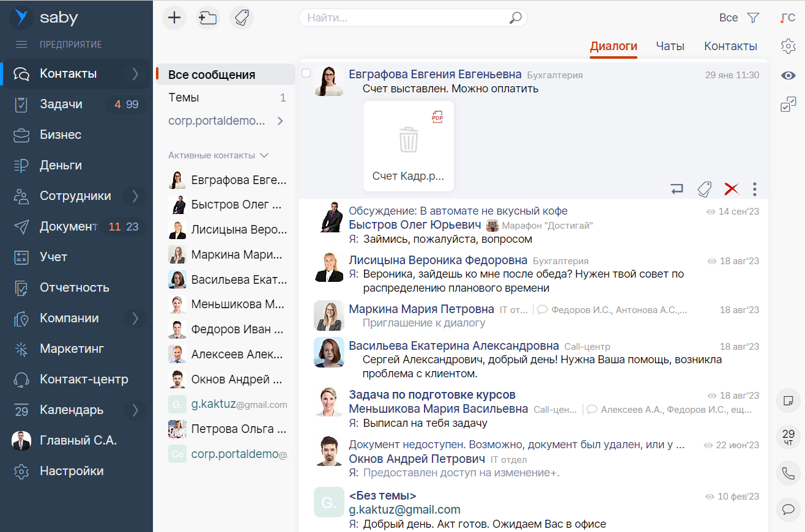Switch to the Чаты tab
The height and width of the screenshot is (532, 805).
[x=670, y=46]
